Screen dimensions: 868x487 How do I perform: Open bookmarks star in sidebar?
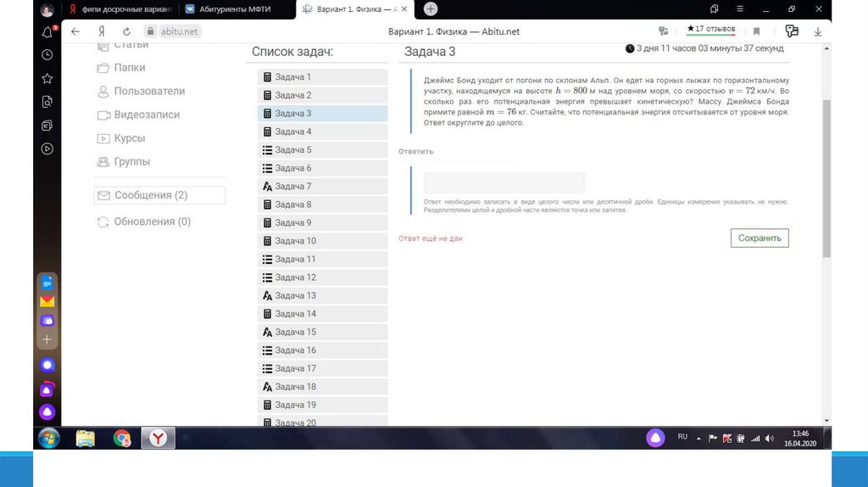click(47, 78)
